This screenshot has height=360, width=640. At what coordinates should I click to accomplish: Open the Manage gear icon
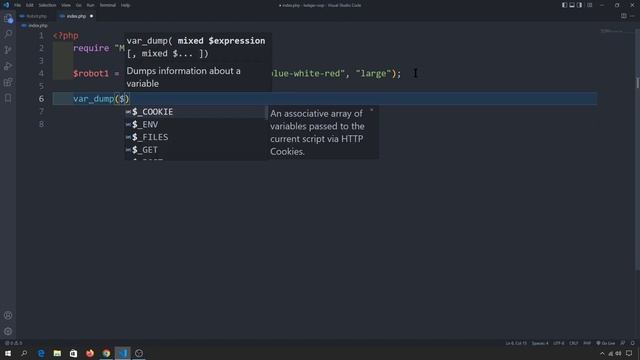point(8,331)
